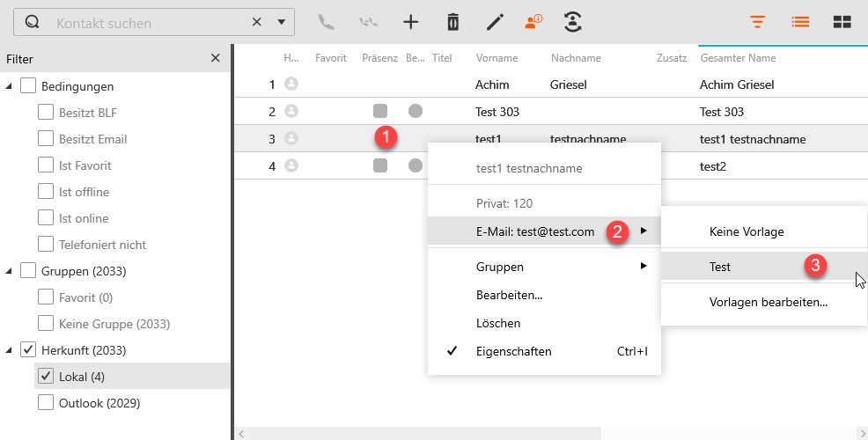Click avatar icon of Test 303 row
Viewport: 868px width, 440px height.
click(x=291, y=111)
